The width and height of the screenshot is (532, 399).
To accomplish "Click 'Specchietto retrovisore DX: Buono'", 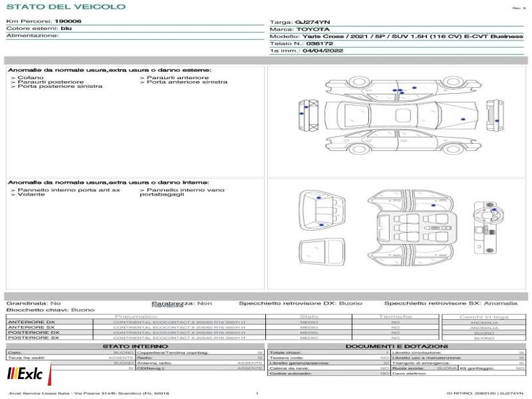I will [x=301, y=303].
